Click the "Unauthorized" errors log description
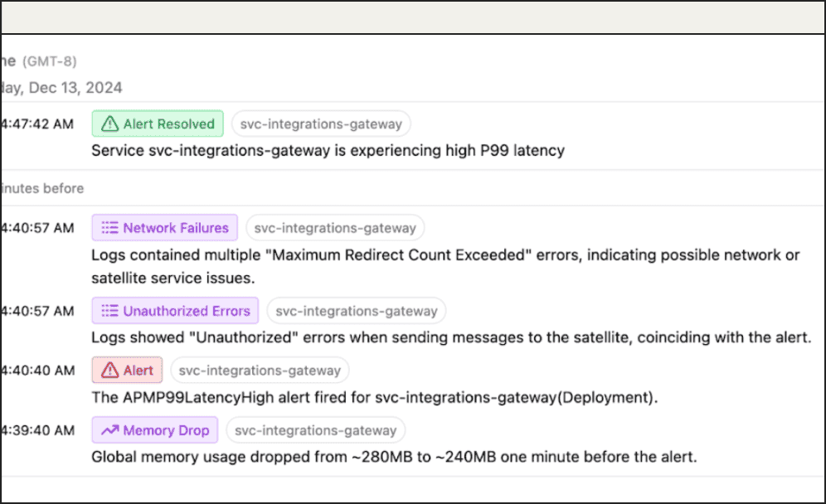The height and width of the screenshot is (504, 826). pos(451,337)
